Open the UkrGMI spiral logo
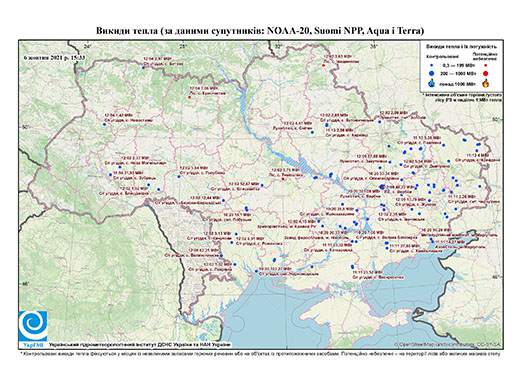Image resolution: width=520 pixels, height=368 pixels. coord(33,326)
